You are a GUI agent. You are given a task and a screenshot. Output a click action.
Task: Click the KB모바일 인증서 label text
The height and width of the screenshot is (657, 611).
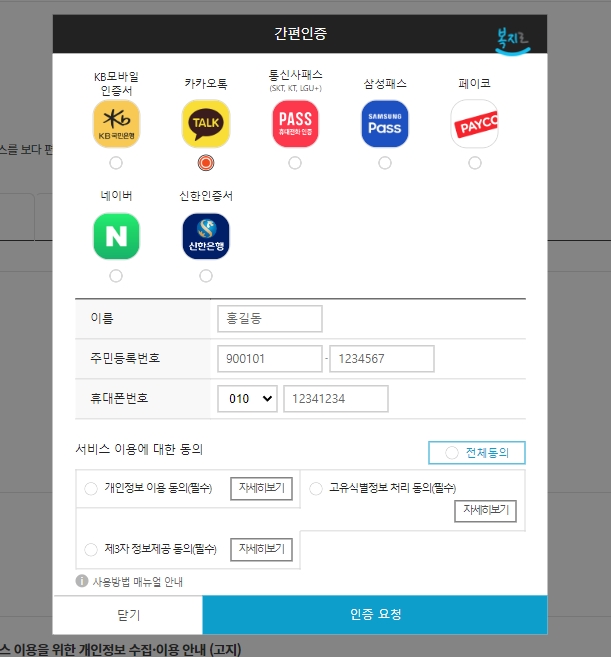[116, 83]
